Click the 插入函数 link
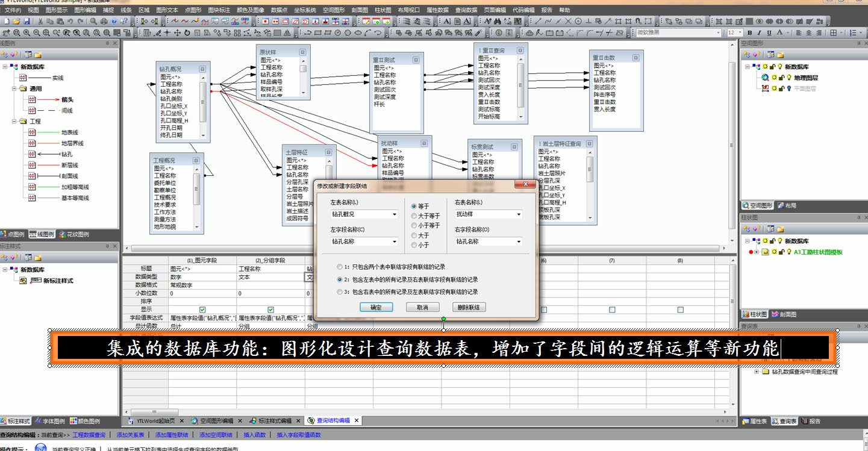 (x=255, y=435)
